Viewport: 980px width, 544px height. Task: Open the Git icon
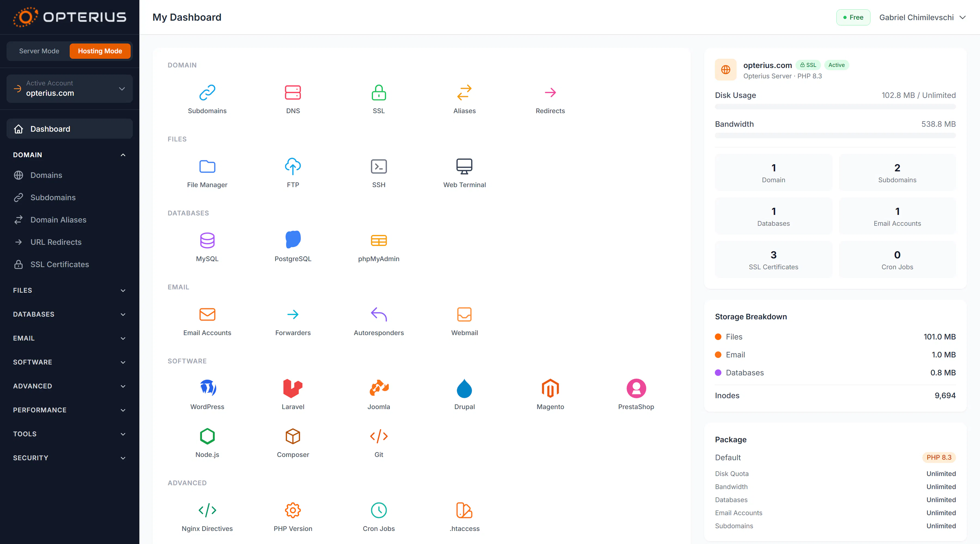click(x=379, y=436)
